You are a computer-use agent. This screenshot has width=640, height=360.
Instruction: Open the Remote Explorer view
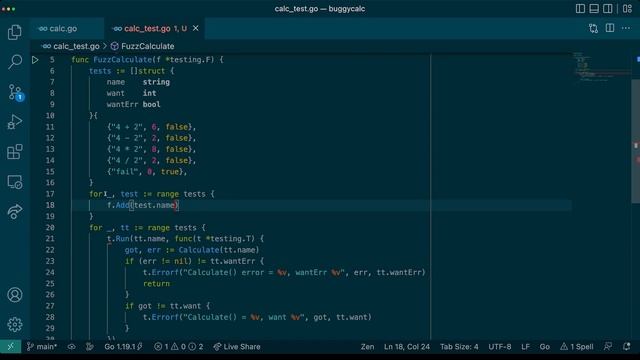pyautogui.click(x=15, y=182)
